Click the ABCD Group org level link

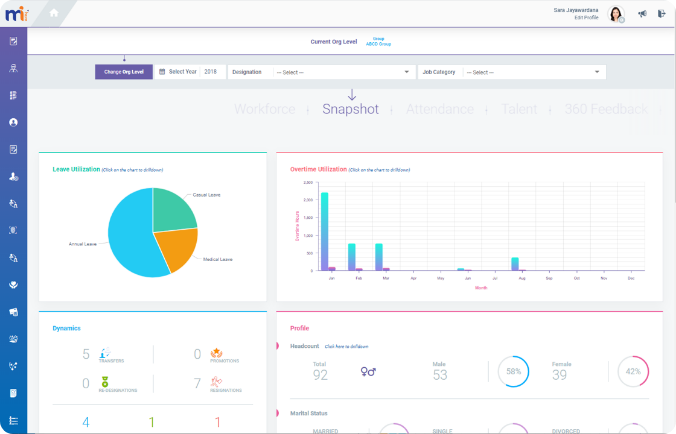tap(379, 44)
